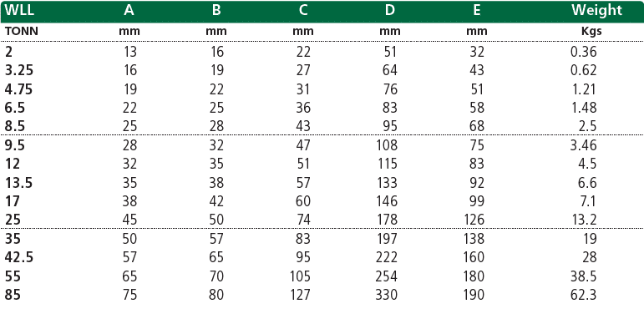Viewport: 644px width, 319px height.
Task: Click the 42.5 WLL row label
Action: 19,257
